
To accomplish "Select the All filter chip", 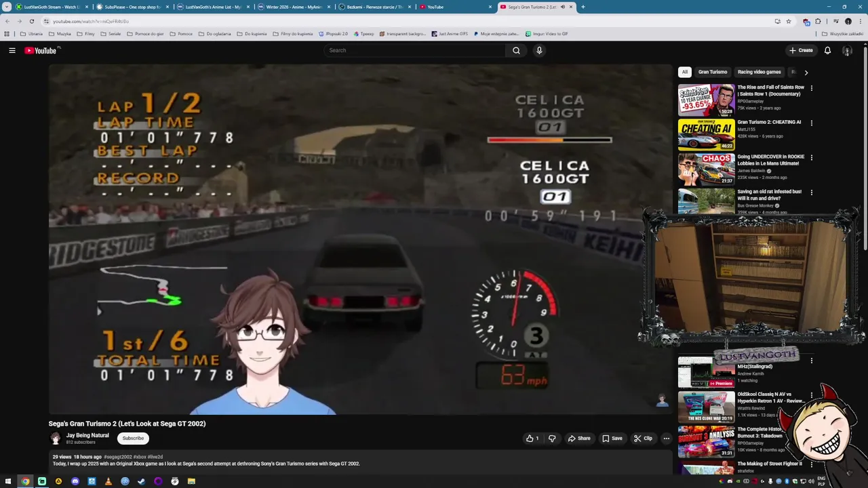I will tap(685, 72).
